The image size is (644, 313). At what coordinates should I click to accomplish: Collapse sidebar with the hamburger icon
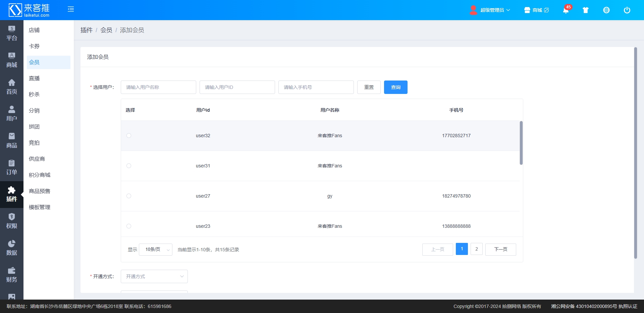click(x=71, y=9)
